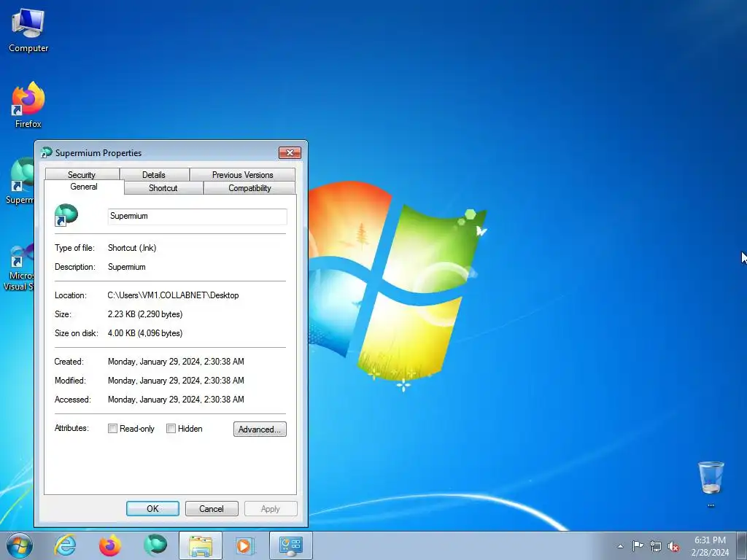
Task: Click the Show desktop strip
Action: pyautogui.click(x=742, y=545)
